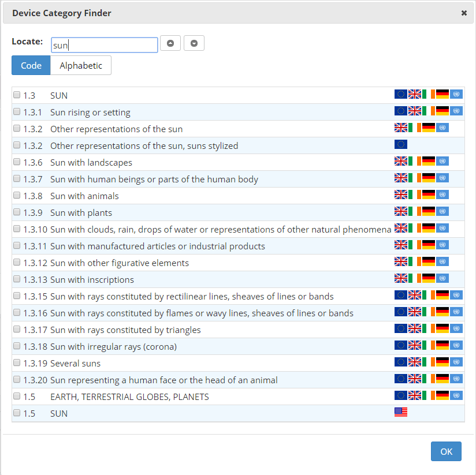The image size is (476, 475).
Task: Click EU flag beside suns stylized entry
Action: (400, 145)
